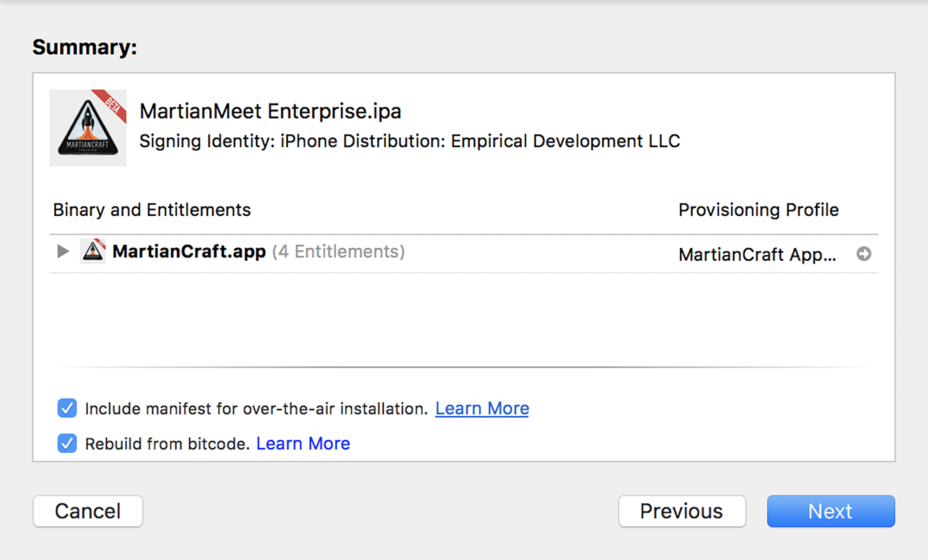
Task: Click the MartianCraft App... provisioning profile text
Action: pos(758,255)
